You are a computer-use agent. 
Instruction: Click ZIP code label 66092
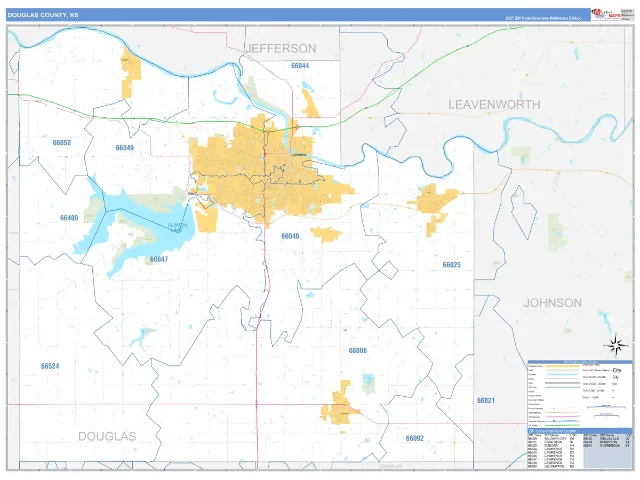click(415, 438)
